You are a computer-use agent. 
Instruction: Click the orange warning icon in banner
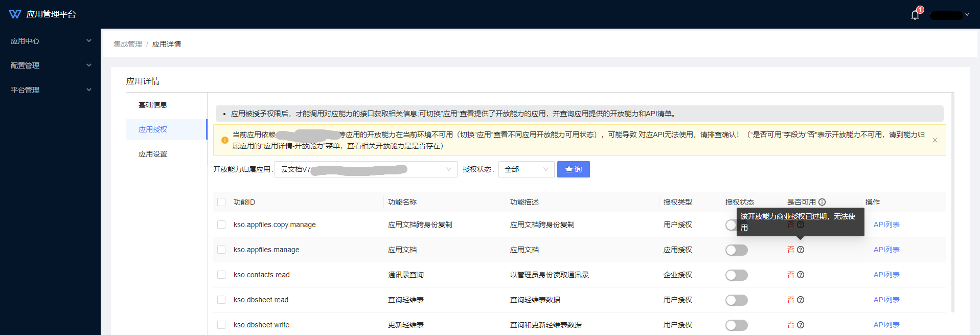pos(225,140)
